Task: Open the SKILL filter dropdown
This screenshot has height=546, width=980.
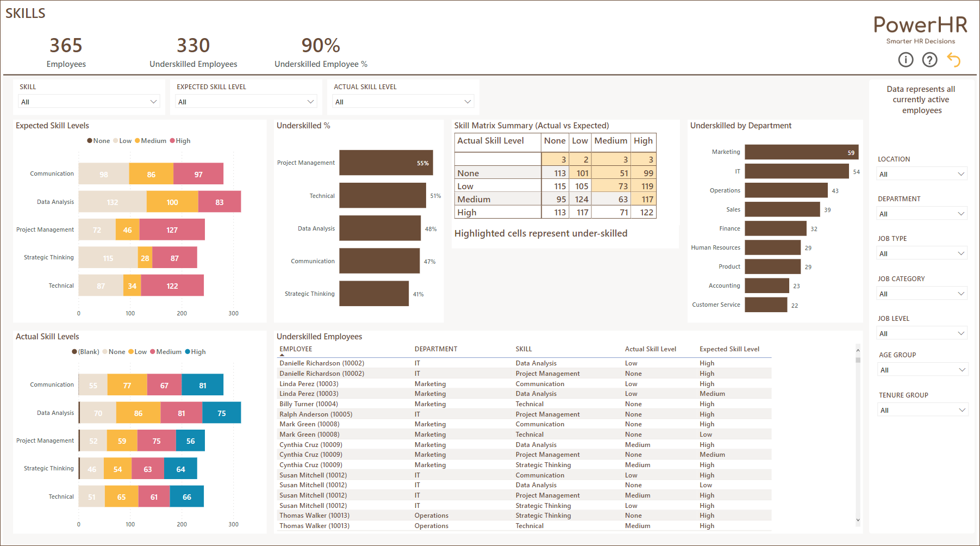Action: [154, 101]
